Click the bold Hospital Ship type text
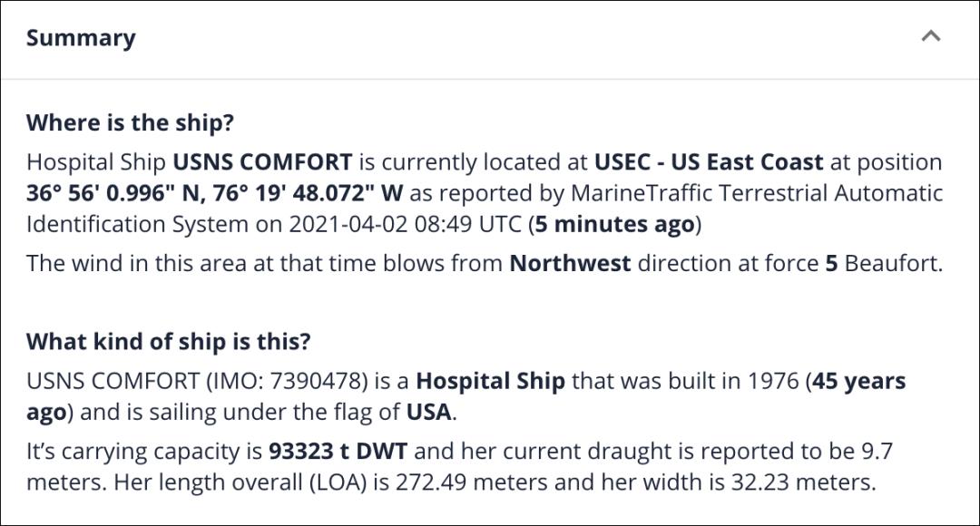The height and width of the screenshot is (526, 980). pos(491,381)
